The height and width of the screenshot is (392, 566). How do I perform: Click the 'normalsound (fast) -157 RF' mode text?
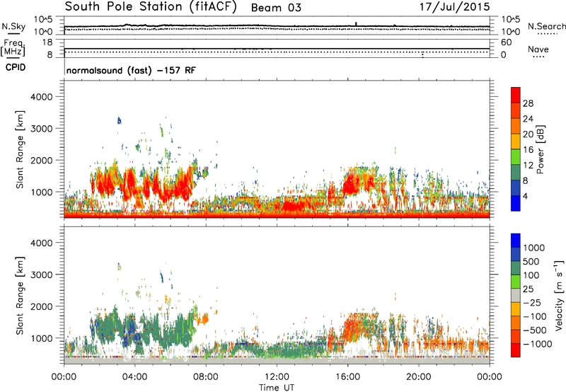tap(131, 70)
